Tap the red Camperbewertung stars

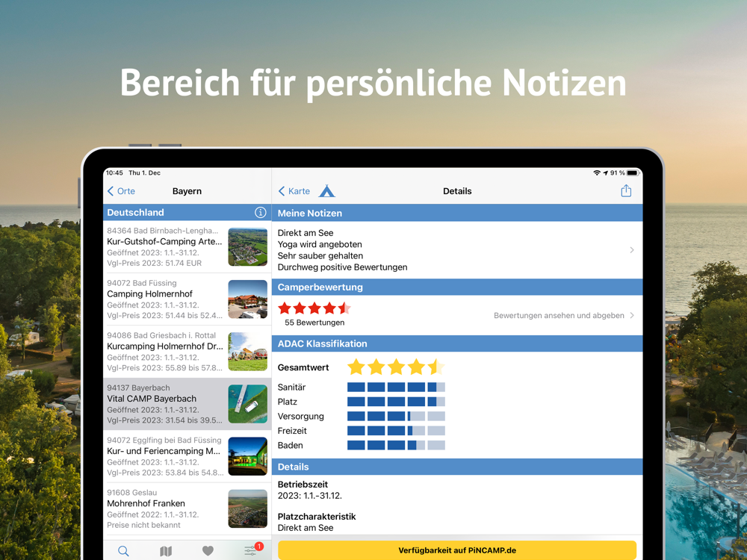(314, 308)
